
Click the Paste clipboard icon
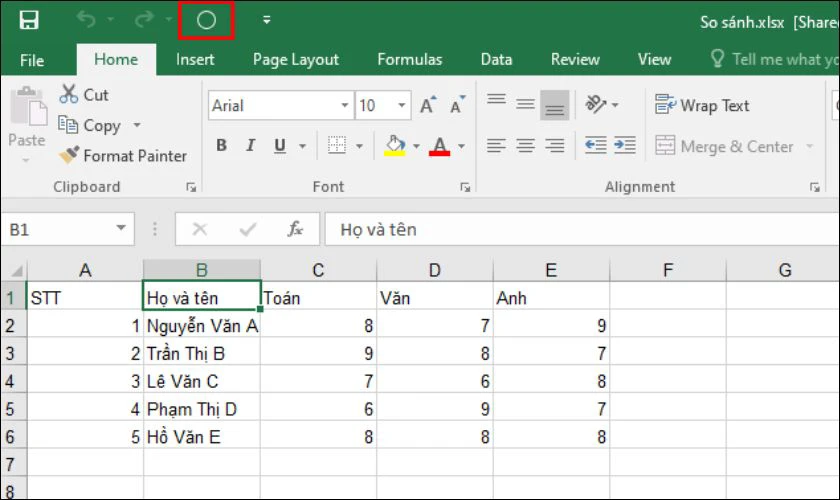pos(28,108)
